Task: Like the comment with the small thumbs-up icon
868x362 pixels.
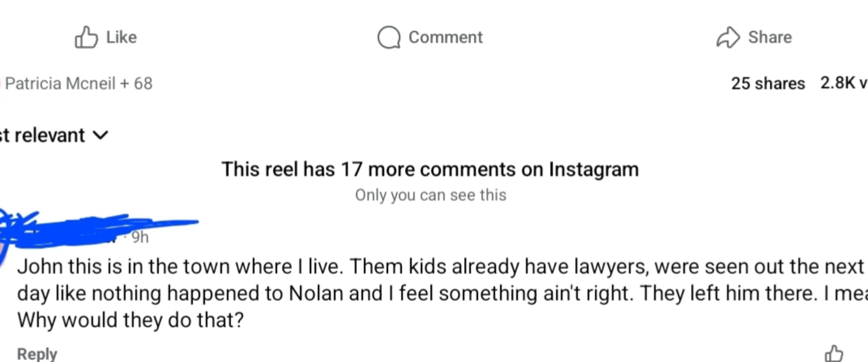Action: tap(834, 354)
